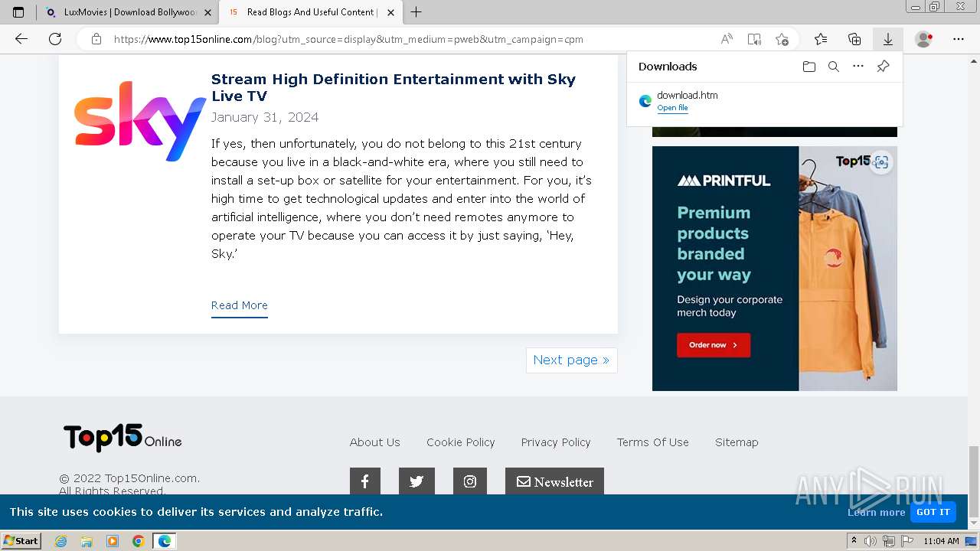Toggle the Downloads toolbar button
This screenshot has height=551, width=980.
(888, 39)
